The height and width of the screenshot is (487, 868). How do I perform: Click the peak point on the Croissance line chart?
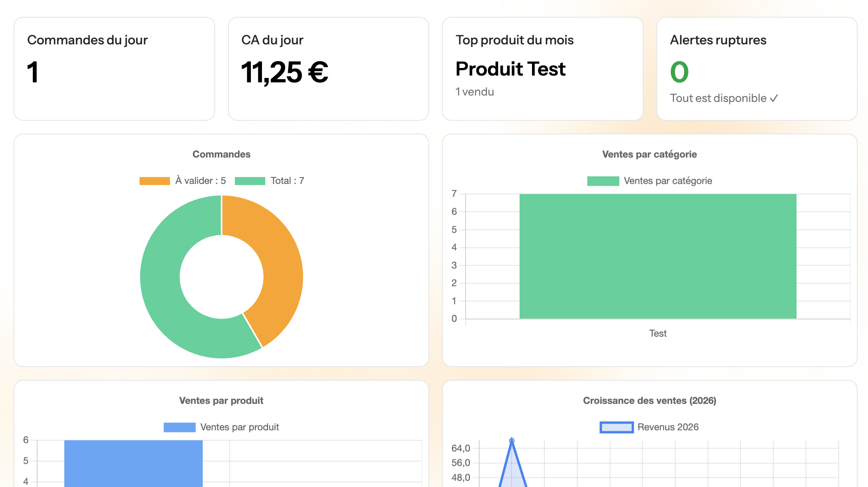pos(512,439)
